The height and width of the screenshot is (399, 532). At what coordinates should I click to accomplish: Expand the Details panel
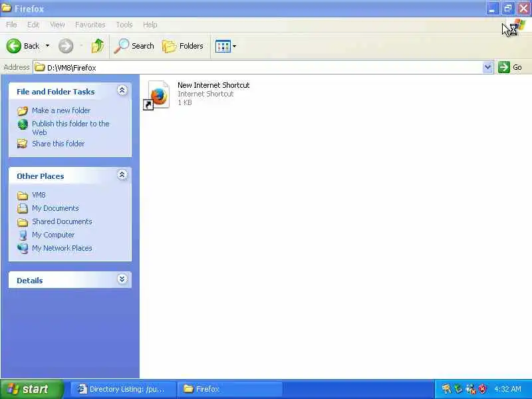122,279
